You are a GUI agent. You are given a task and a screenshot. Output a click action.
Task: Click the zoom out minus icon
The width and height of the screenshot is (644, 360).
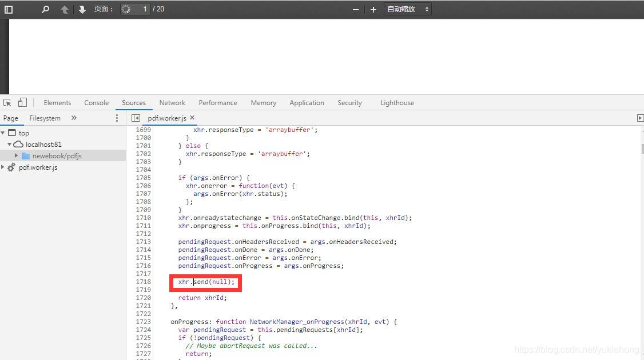pos(355,9)
